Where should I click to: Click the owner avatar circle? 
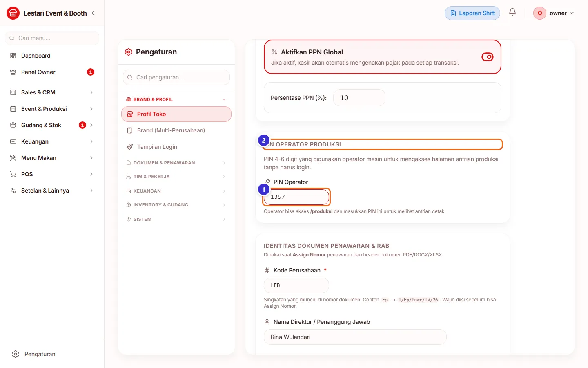pyautogui.click(x=540, y=13)
